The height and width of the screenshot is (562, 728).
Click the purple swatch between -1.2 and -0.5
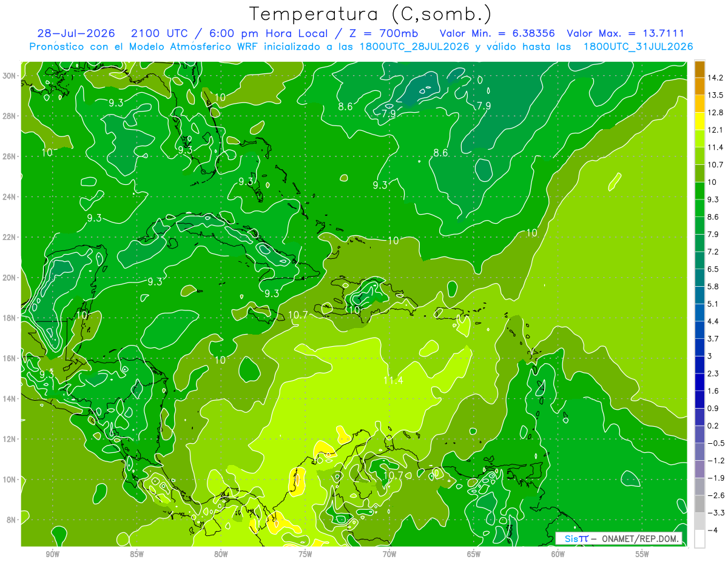(699, 452)
